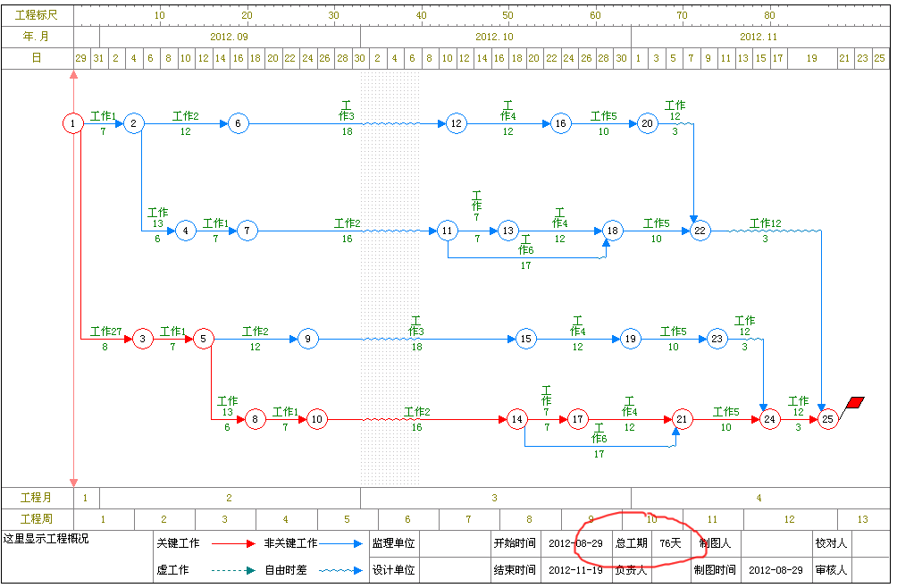Select node 22

coord(700,231)
